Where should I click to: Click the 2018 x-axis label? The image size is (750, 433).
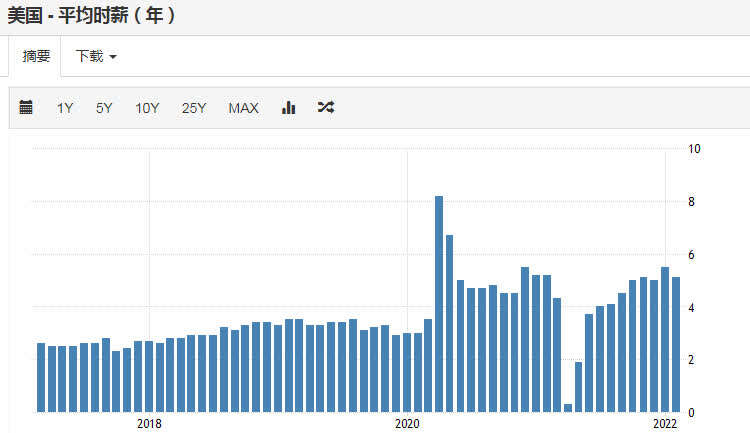(x=149, y=424)
